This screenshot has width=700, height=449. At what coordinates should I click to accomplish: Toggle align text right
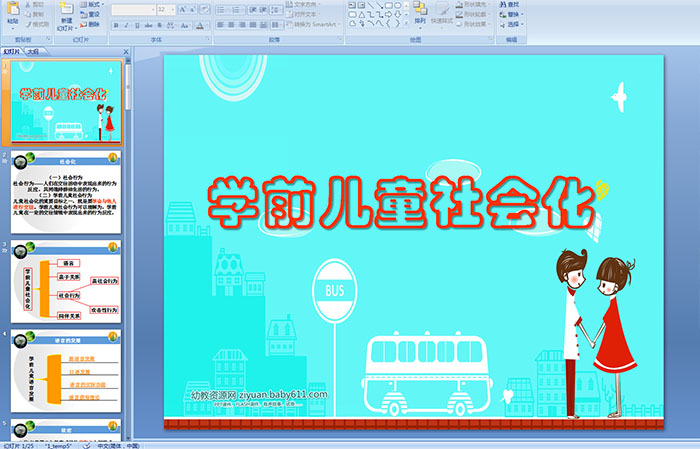click(x=242, y=25)
